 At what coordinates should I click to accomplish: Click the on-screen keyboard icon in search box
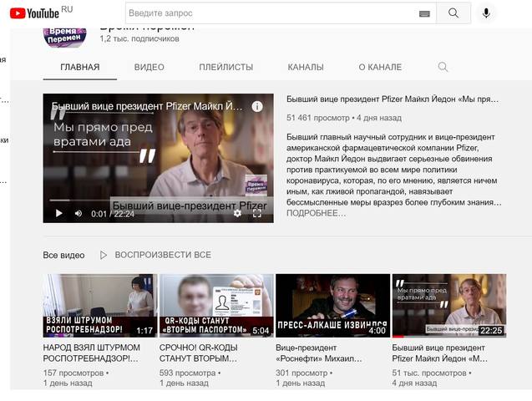pos(424,13)
